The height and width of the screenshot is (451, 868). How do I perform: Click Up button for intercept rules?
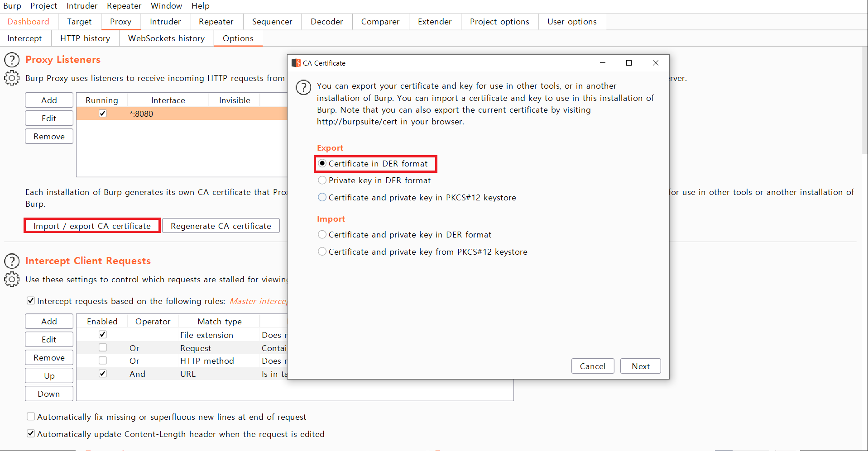point(49,375)
